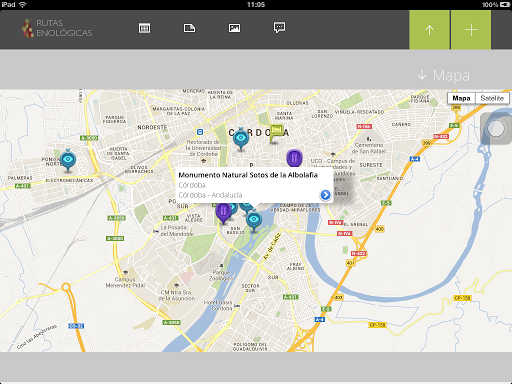Screen dimensions: 512x384
Task: Tap the green plus add button
Action: pos(471,30)
